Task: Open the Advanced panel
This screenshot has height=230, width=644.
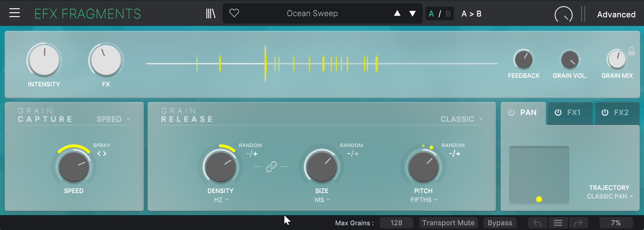Action: coord(616,15)
